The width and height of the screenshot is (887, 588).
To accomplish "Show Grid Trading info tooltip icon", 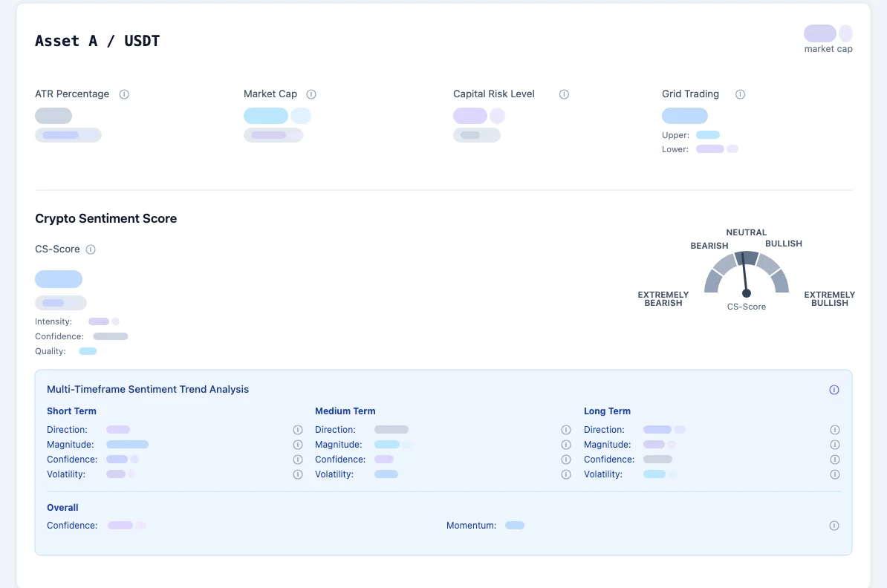I will 740,94.
